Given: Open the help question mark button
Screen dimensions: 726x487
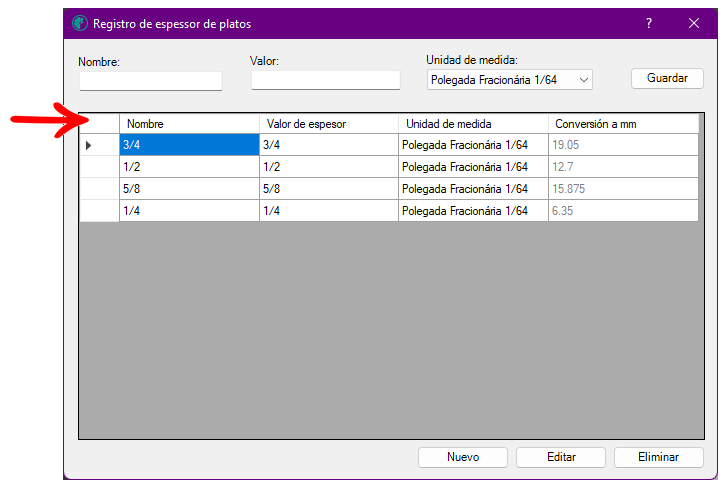Looking at the screenshot, I should pos(649,23).
